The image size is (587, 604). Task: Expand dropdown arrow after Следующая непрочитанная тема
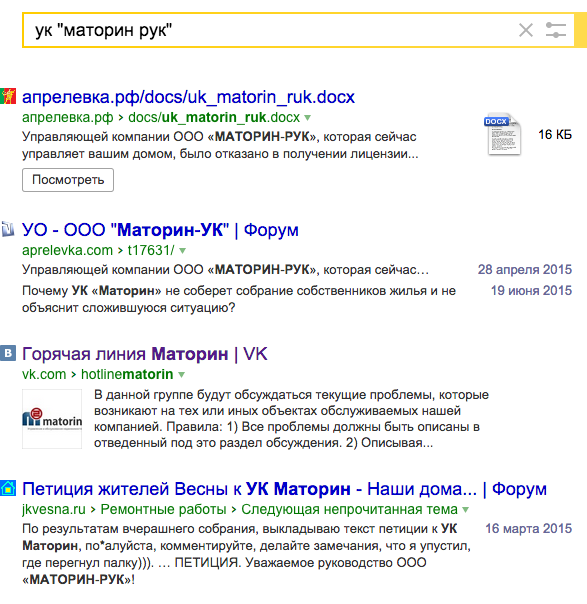465,510
